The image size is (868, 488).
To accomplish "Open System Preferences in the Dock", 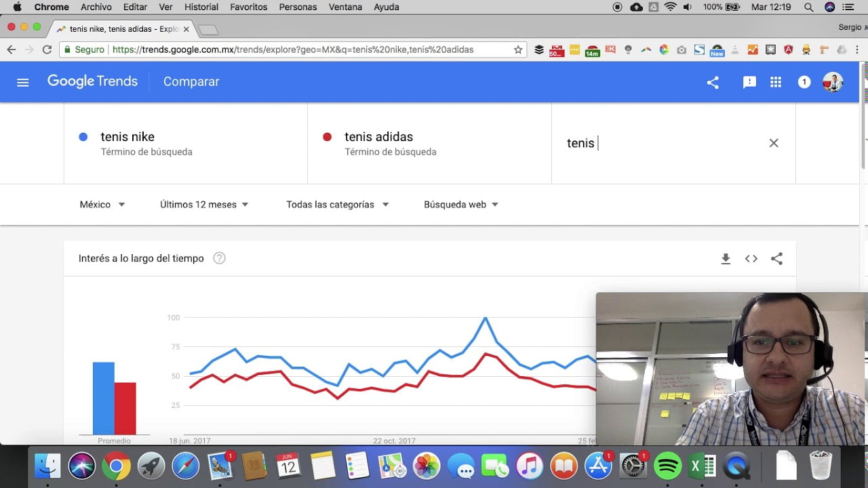I will [633, 466].
